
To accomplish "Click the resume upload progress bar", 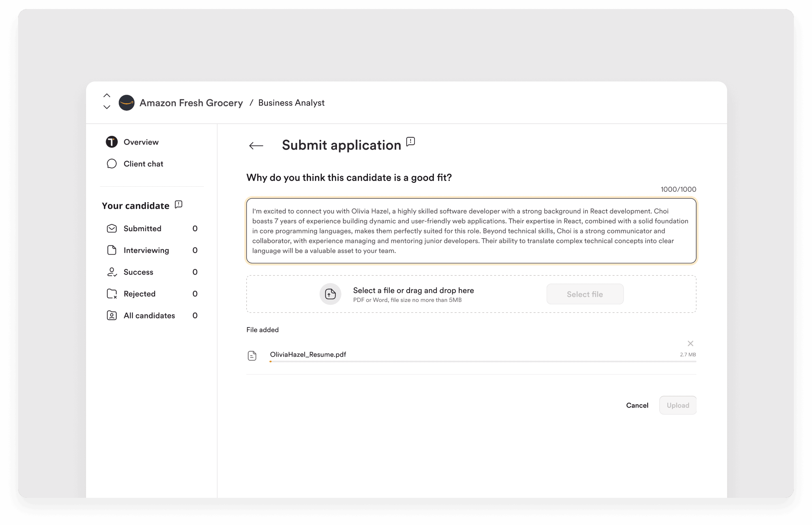I will (483, 362).
